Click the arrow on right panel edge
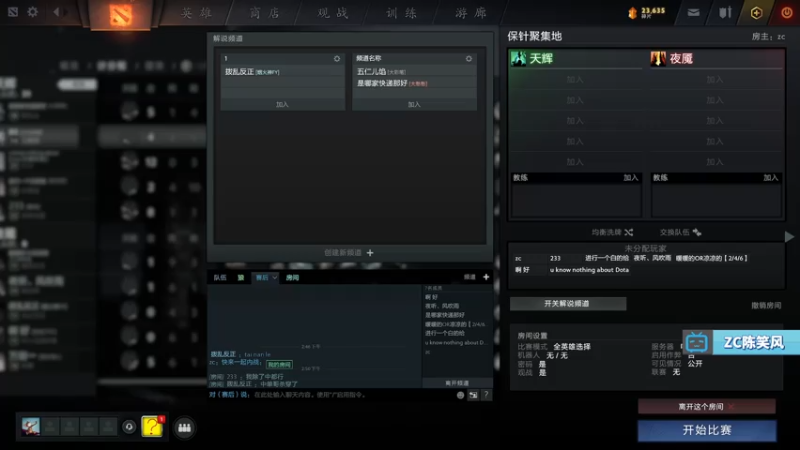The height and width of the screenshot is (450, 800). [789, 236]
